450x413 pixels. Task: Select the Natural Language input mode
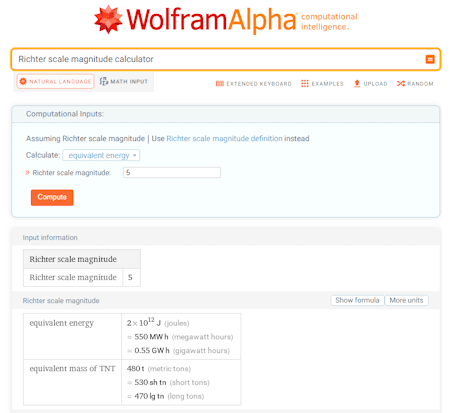coord(56,81)
